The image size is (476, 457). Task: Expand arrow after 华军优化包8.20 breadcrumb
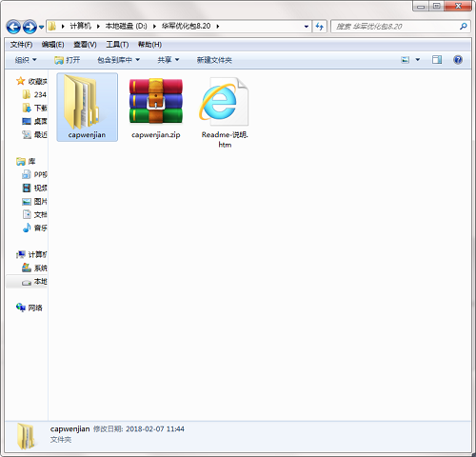tap(218, 27)
